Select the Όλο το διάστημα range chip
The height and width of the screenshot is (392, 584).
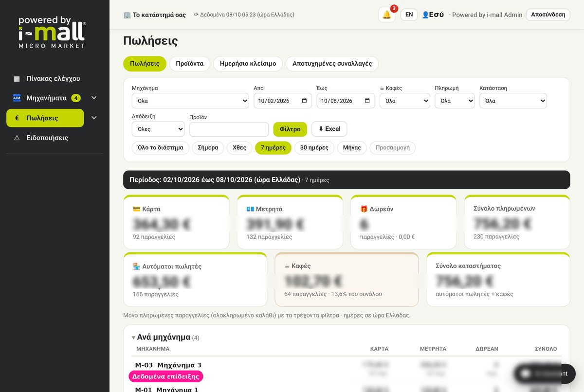161,147
